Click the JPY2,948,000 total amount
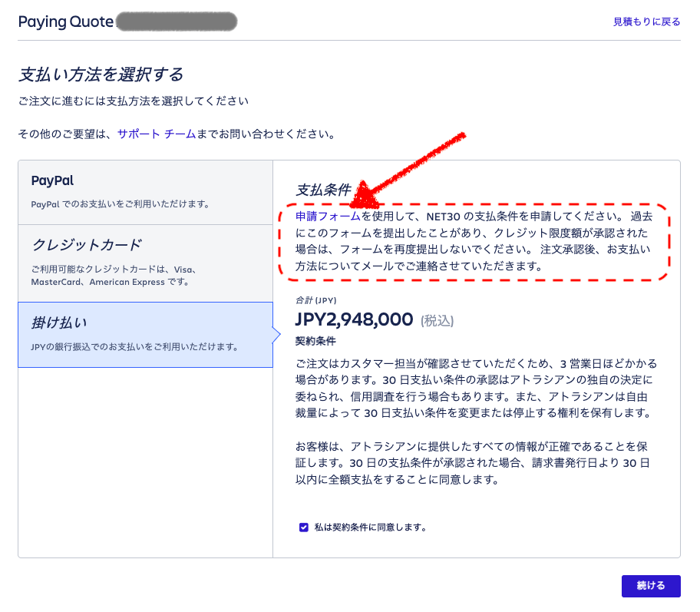This screenshot has width=700, height=612. click(354, 319)
